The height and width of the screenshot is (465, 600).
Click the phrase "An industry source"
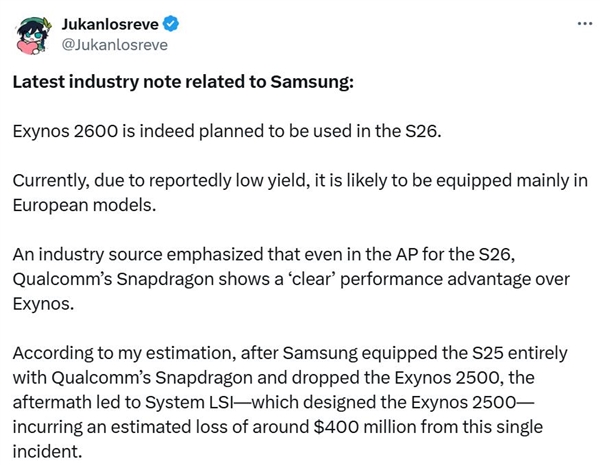point(88,255)
